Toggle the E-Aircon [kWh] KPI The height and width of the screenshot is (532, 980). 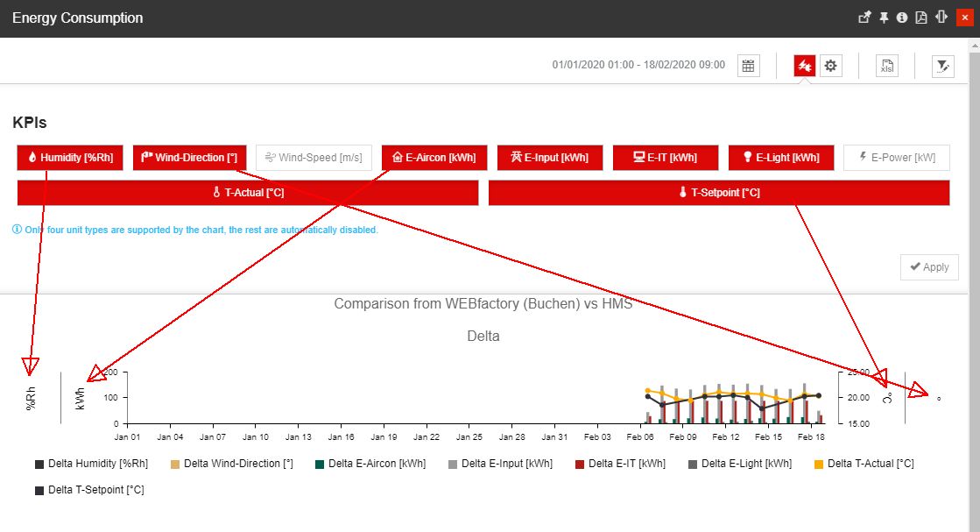click(x=434, y=158)
